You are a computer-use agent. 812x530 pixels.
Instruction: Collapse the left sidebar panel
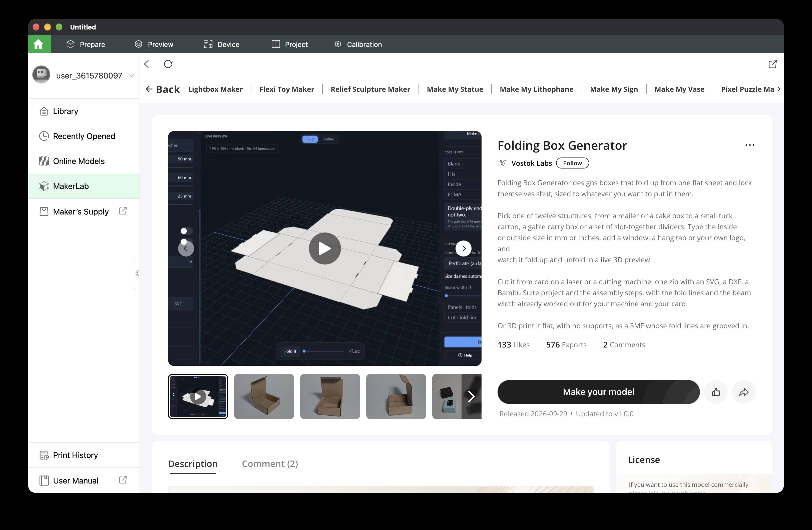click(x=137, y=273)
